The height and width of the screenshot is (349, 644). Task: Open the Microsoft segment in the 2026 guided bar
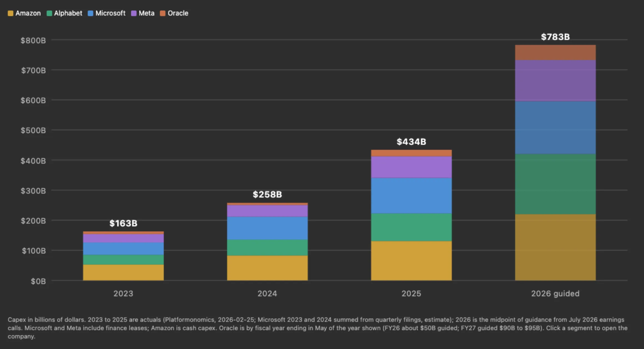[555, 128]
